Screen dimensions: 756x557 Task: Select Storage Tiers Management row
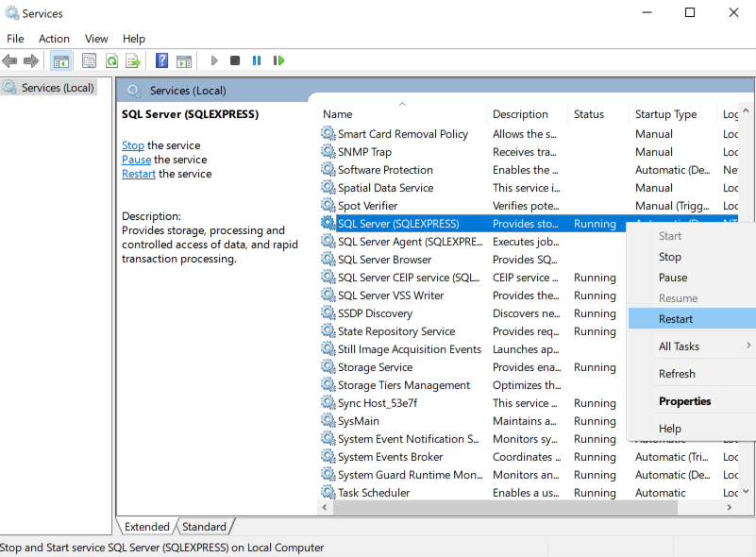473,385
